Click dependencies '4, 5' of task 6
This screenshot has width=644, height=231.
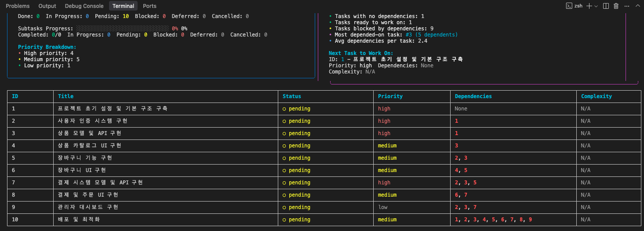click(x=461, y=170)
